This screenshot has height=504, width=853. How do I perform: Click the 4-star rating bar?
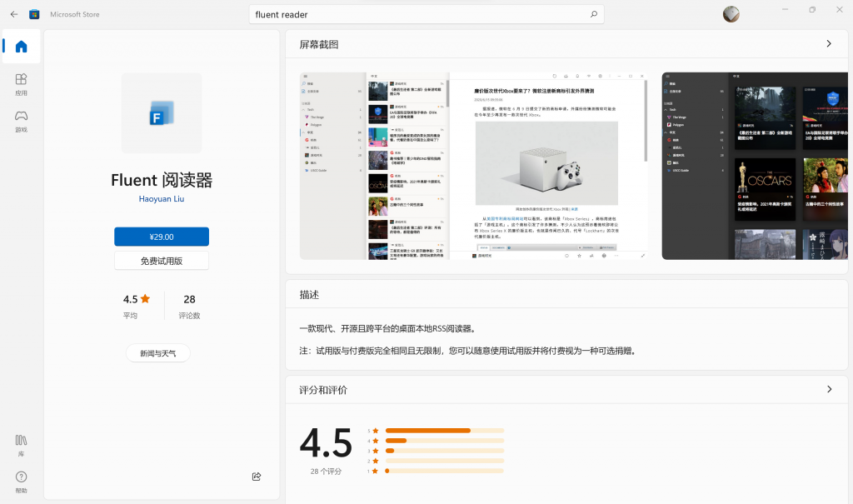pos(445,441)
